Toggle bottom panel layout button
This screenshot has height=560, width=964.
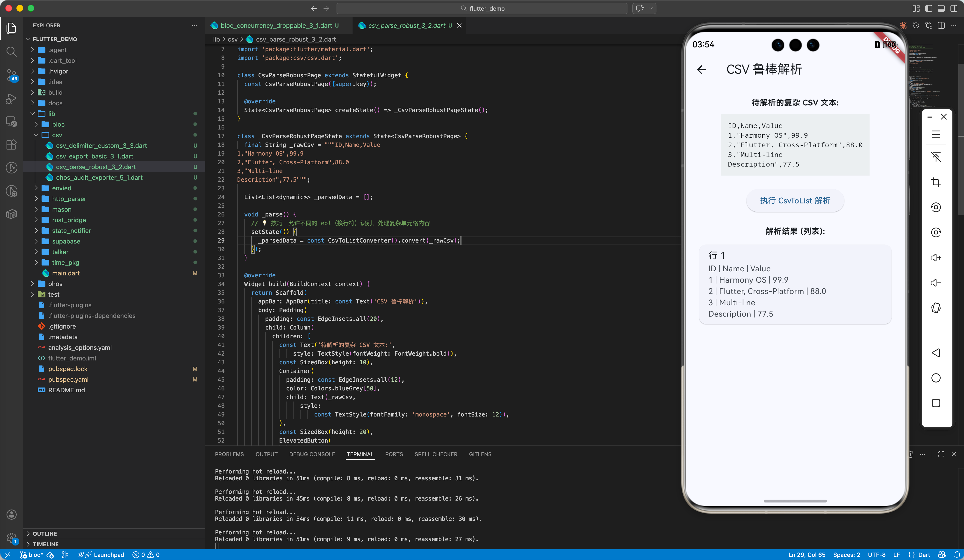(941, 8)
